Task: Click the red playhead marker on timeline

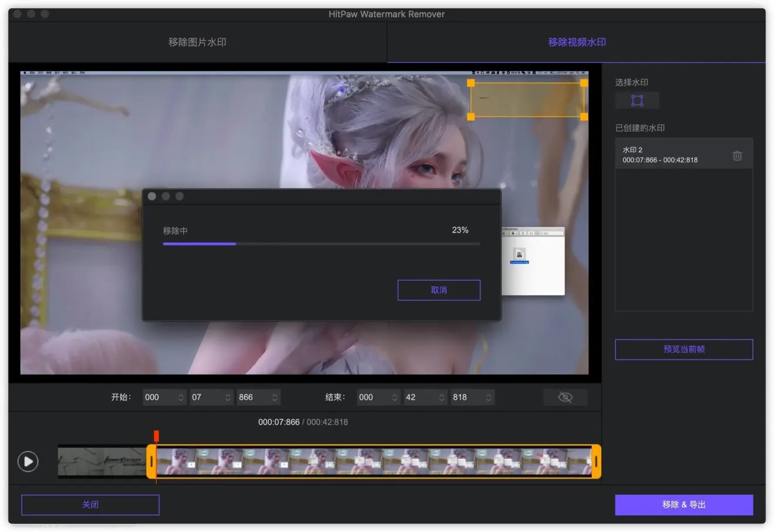Action: coord(156,436)
